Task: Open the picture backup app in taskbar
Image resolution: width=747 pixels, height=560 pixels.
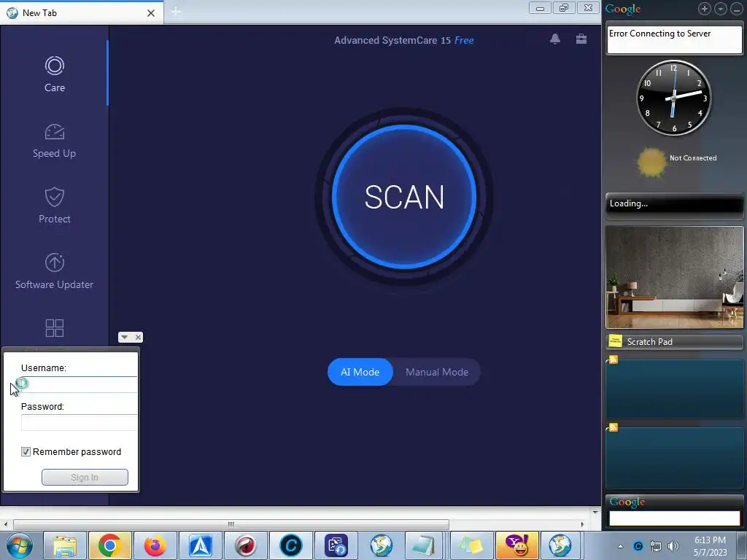Action: point(336,545)
